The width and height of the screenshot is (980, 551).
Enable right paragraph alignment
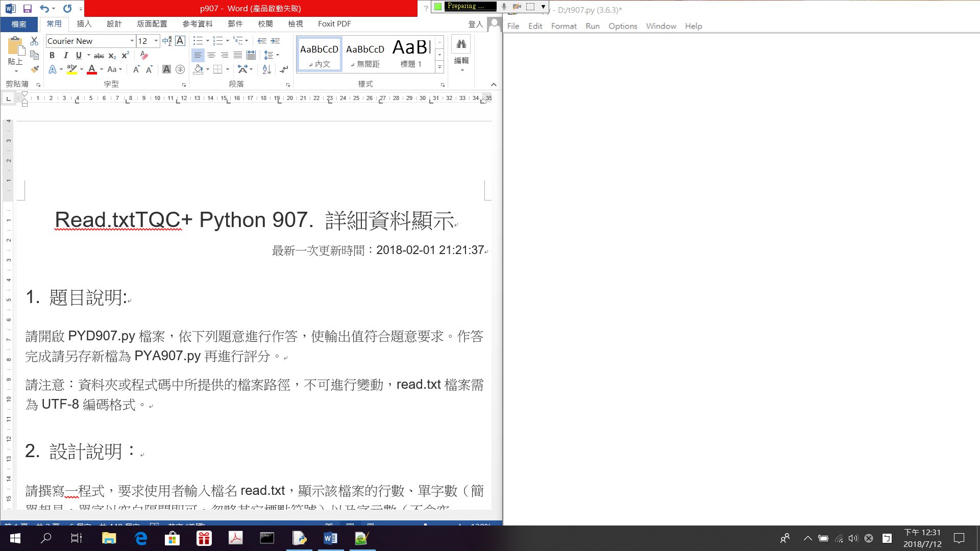(225, 55)
